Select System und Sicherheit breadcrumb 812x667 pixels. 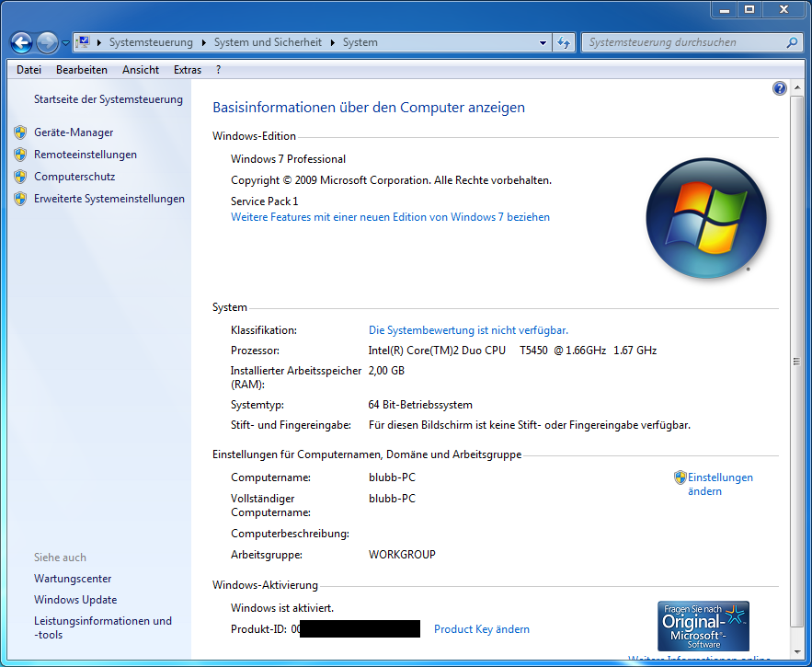(x=268, y=42)
